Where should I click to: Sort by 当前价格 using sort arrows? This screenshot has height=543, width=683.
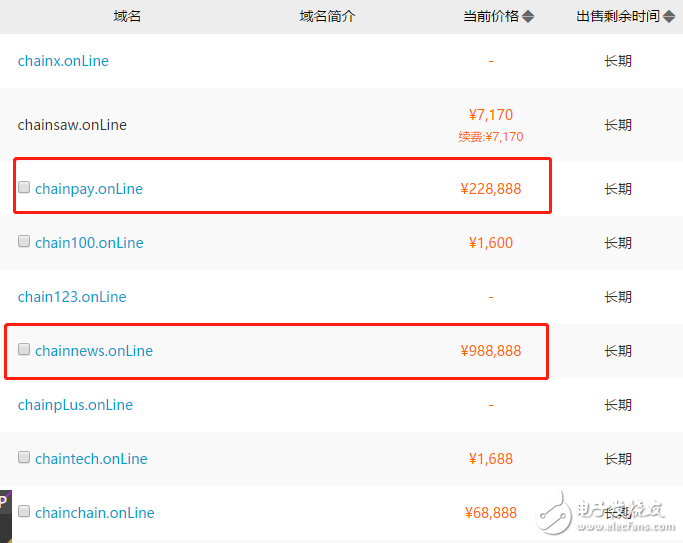528,17
